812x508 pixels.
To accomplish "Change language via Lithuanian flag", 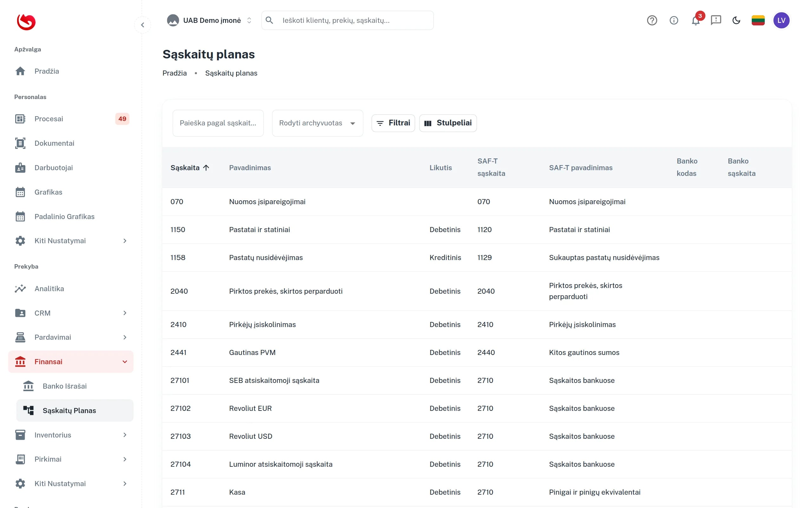I will click(758, 21).
